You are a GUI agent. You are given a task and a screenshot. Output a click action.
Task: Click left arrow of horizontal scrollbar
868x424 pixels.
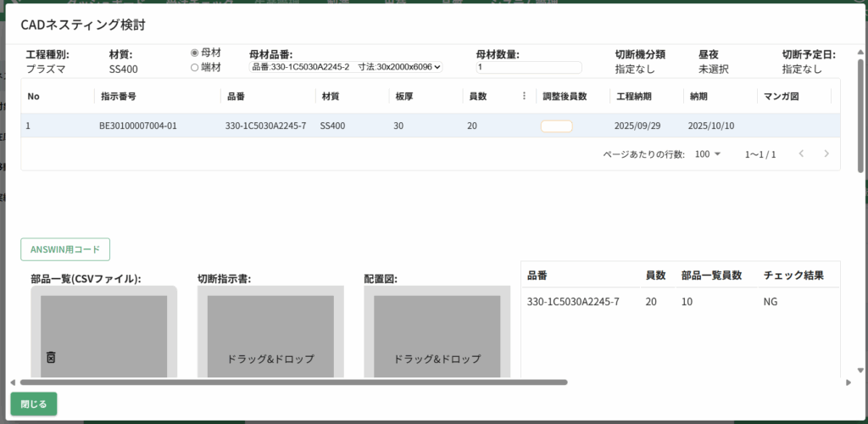13,382
